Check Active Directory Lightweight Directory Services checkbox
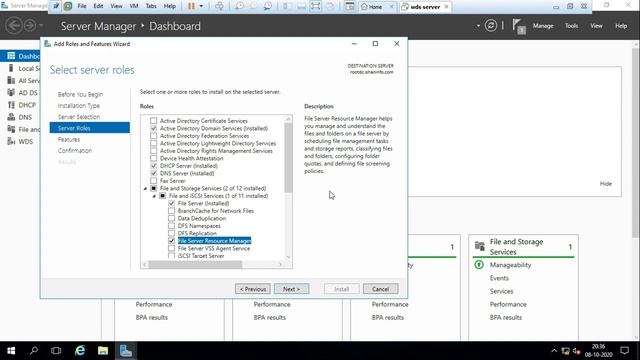Screen dimensions: 640x360 pos(153,143)
